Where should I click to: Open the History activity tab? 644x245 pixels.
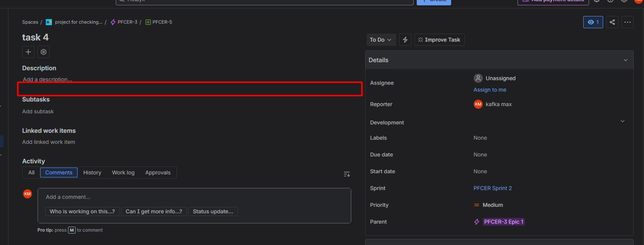[x=92, y=172]
